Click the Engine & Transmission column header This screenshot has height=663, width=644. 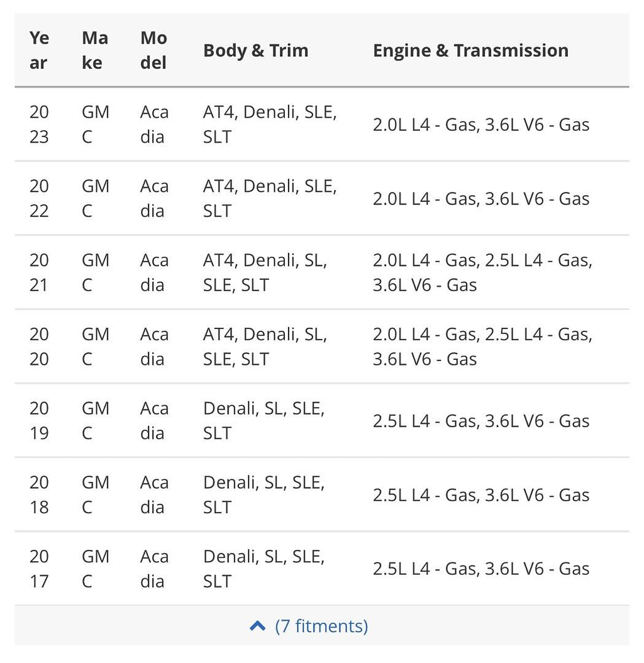(x=470, y=50)
